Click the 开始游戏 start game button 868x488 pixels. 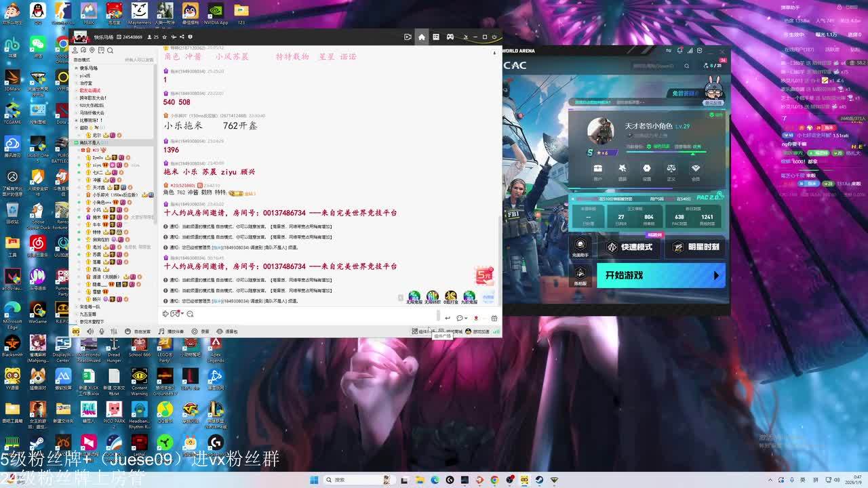660,276
